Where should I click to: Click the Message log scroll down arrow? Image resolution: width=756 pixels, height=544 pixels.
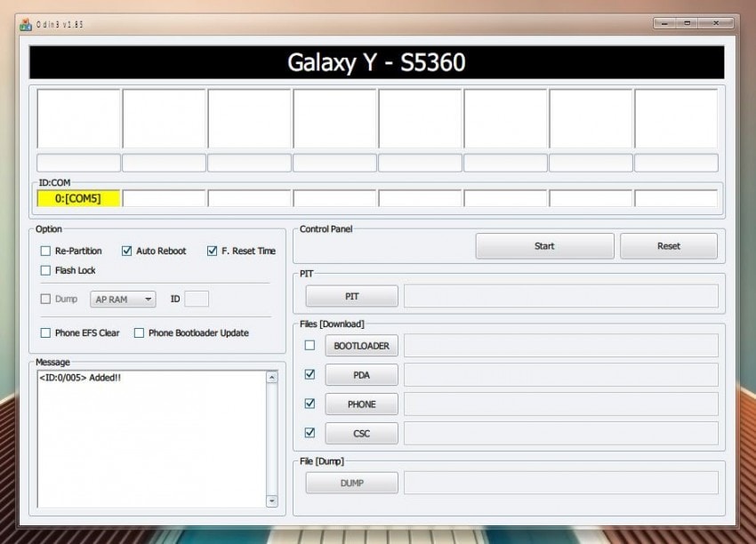pos(272,501)
